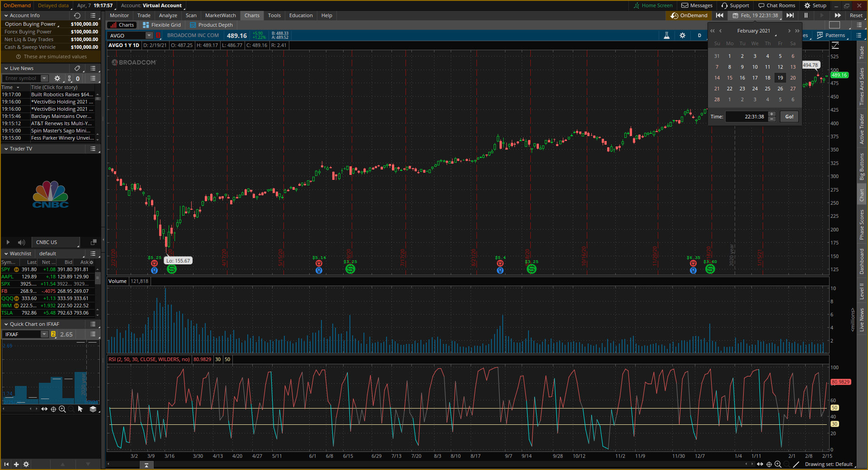The width and height of the screenshot is (868, 470).
Task: Open the Edit Studies flask icon
Action: point(666,35)
